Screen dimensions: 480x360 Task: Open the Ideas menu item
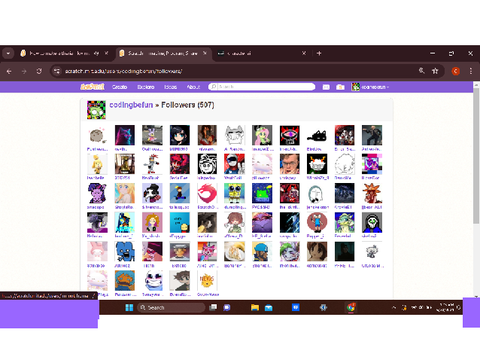coord(170,87)
